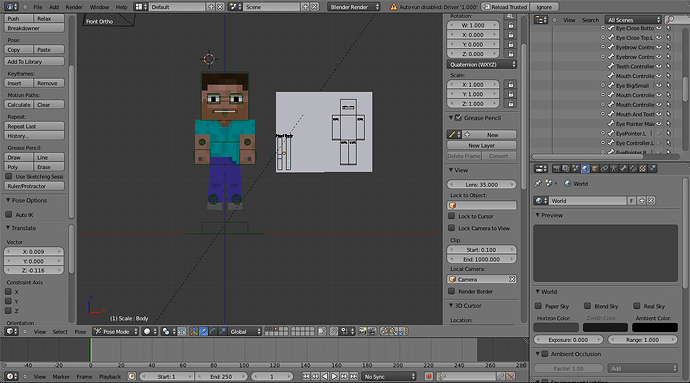The width and height of the screenshot is (690, 383).
Task: Enable Lock Camera to View checkbox
Action: [451, 228]
